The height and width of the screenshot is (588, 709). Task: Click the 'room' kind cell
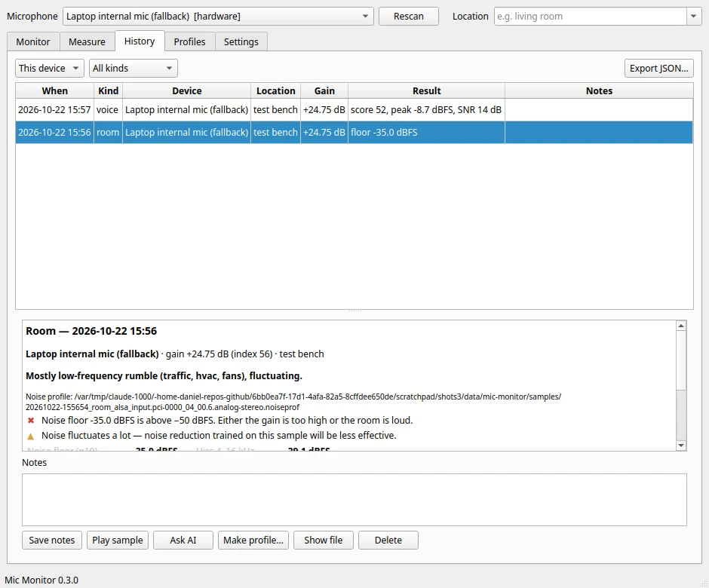(108, 133)
